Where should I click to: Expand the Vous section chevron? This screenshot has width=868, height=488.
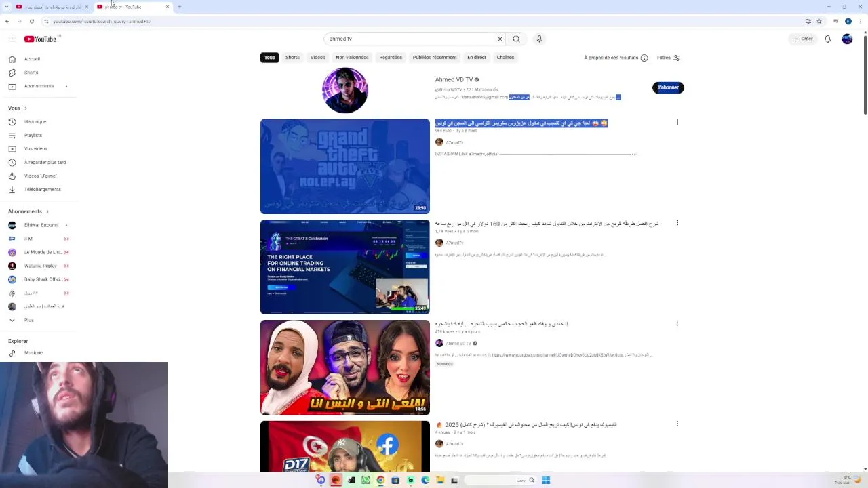tap(26, 108)
